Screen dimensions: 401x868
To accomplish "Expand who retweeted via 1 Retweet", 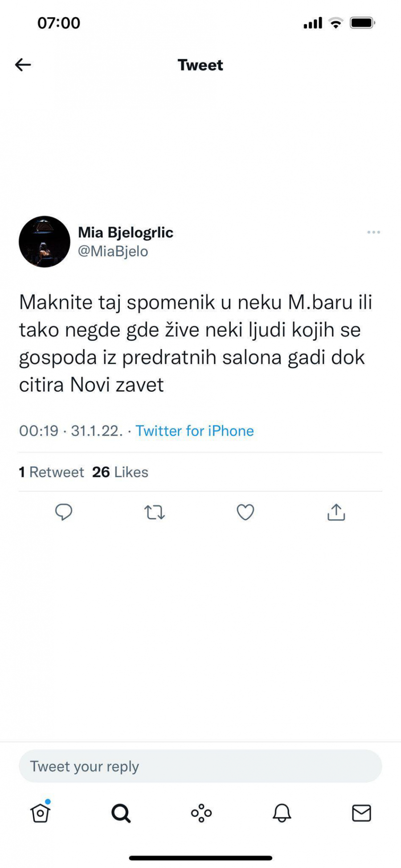I will coord(51,472).
